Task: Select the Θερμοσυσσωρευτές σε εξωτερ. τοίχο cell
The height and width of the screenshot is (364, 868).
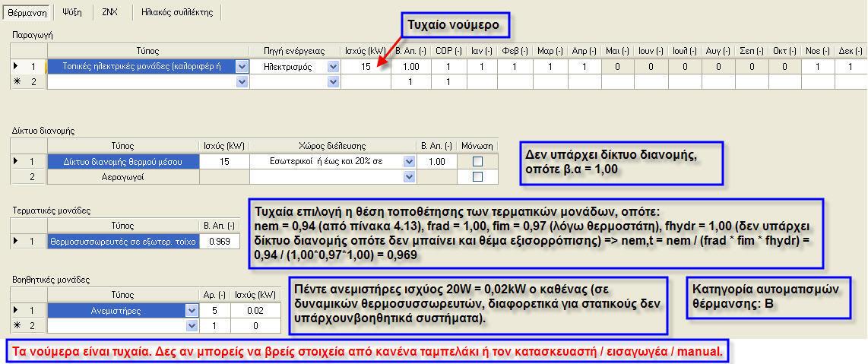Action: pos(122,241)
